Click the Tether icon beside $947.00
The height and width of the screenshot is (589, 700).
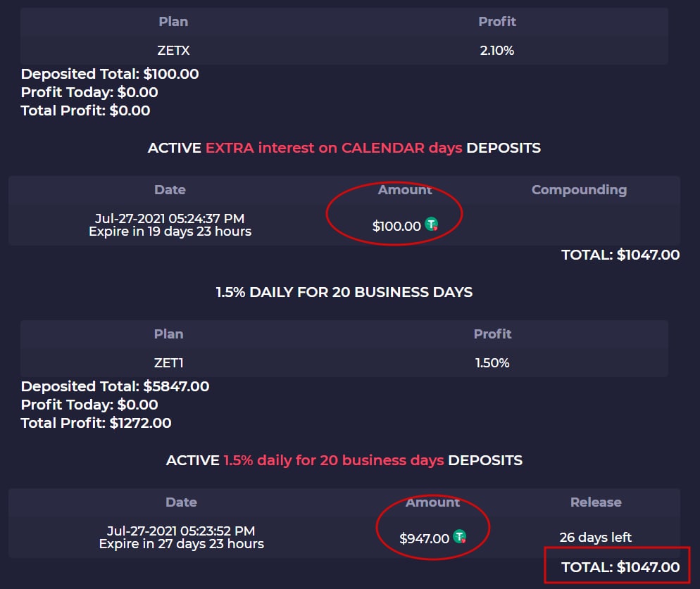point(459,536)
